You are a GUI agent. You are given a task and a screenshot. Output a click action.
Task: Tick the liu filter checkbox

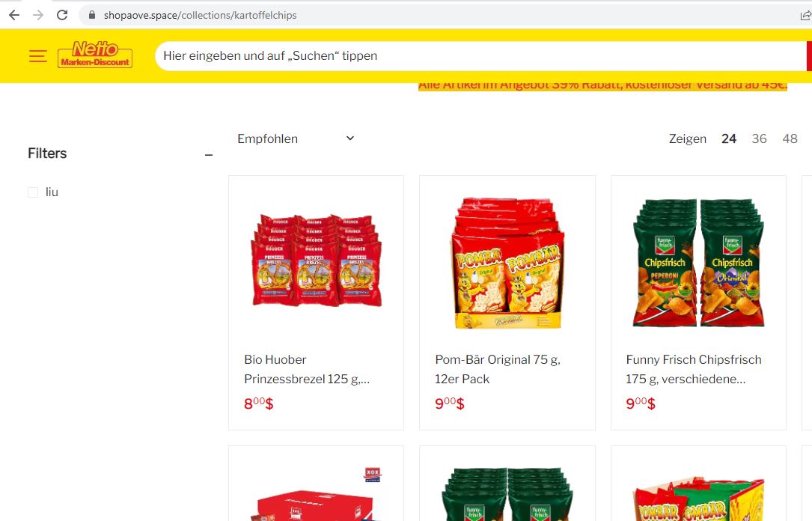coord(33,192)
